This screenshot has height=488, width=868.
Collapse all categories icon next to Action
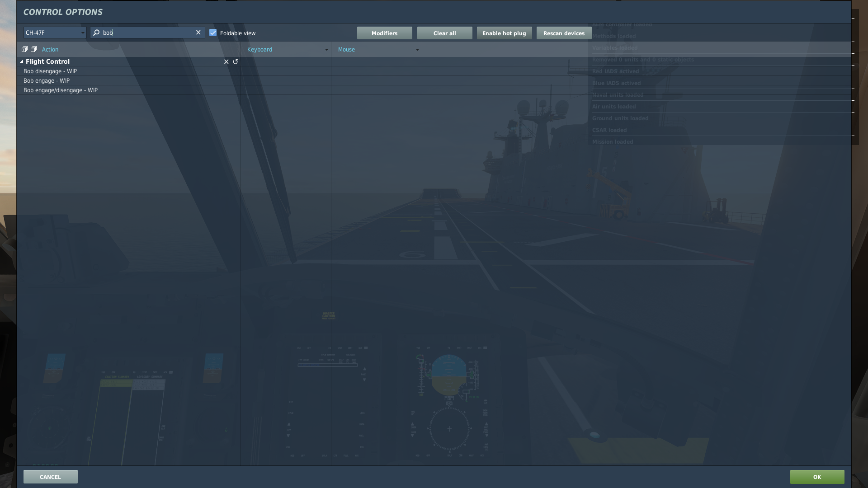[x=33, y=49]
